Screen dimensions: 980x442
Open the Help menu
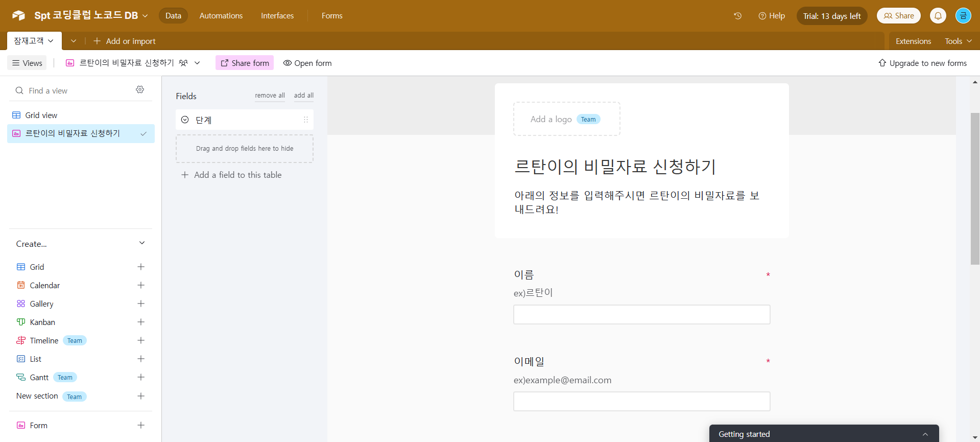(772, 16)
